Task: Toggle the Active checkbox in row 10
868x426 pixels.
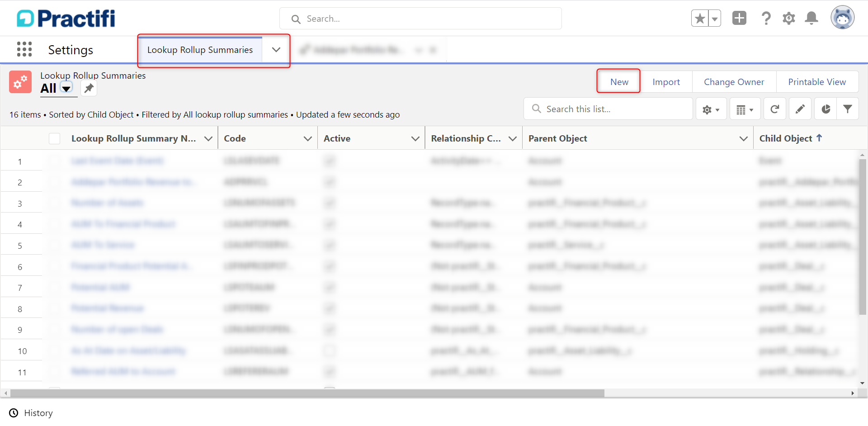Action: click(x=330, y=350)
